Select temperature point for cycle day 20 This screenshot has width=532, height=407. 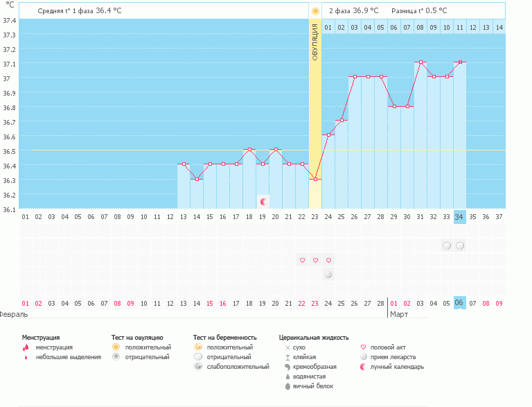coord(276,150)
